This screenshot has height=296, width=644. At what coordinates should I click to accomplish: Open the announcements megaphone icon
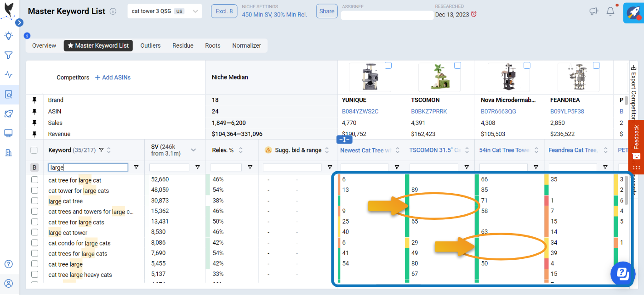(593, 11)
